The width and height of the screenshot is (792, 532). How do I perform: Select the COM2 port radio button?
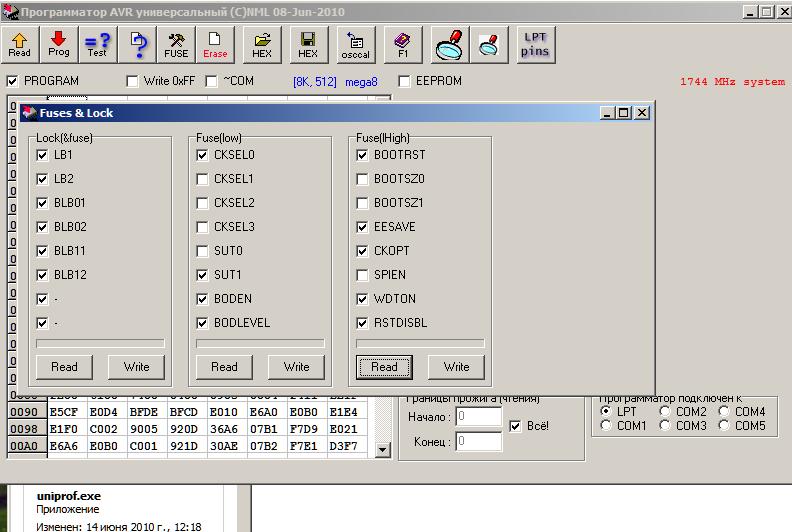tap(665, 412)
